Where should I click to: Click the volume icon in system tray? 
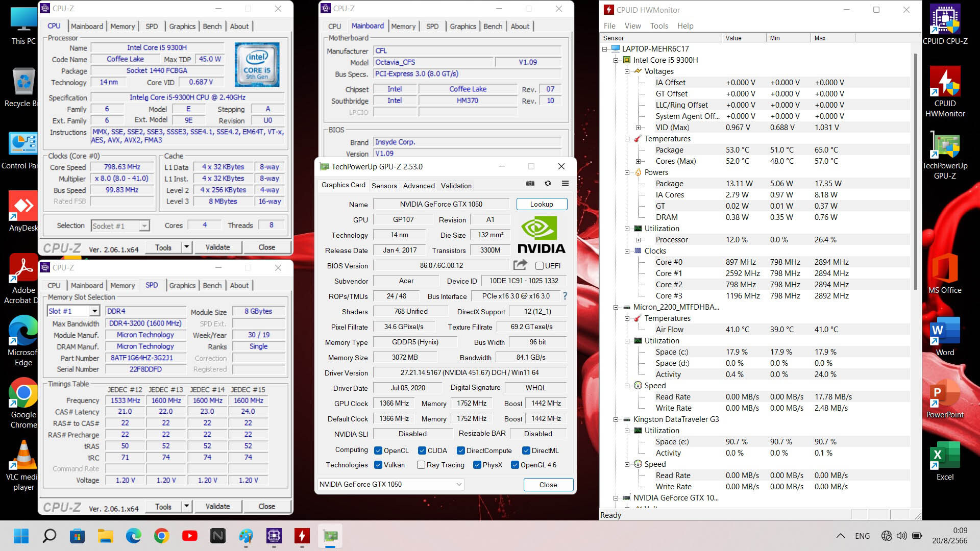click(x=902, y=536)
